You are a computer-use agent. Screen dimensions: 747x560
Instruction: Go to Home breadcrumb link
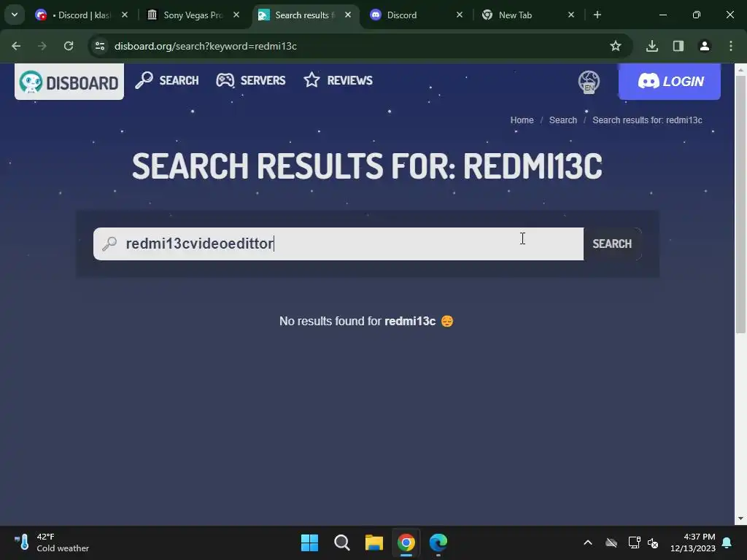click(522, 120)
